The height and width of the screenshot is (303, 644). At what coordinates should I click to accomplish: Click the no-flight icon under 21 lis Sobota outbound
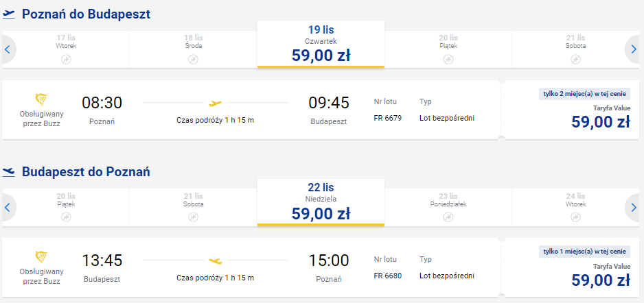pyautogui.click(x=575, y=60)
